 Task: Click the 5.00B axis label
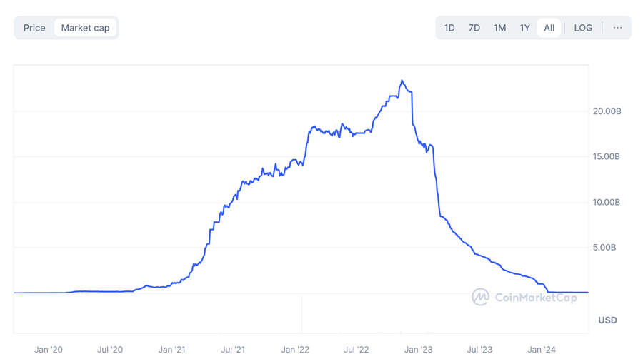click(604, 248)
